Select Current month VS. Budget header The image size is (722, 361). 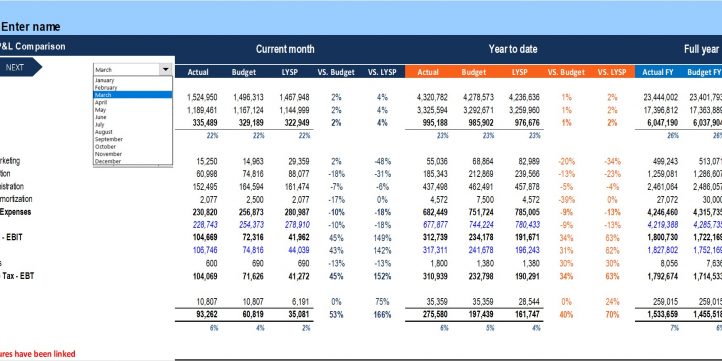click(336, 72)
